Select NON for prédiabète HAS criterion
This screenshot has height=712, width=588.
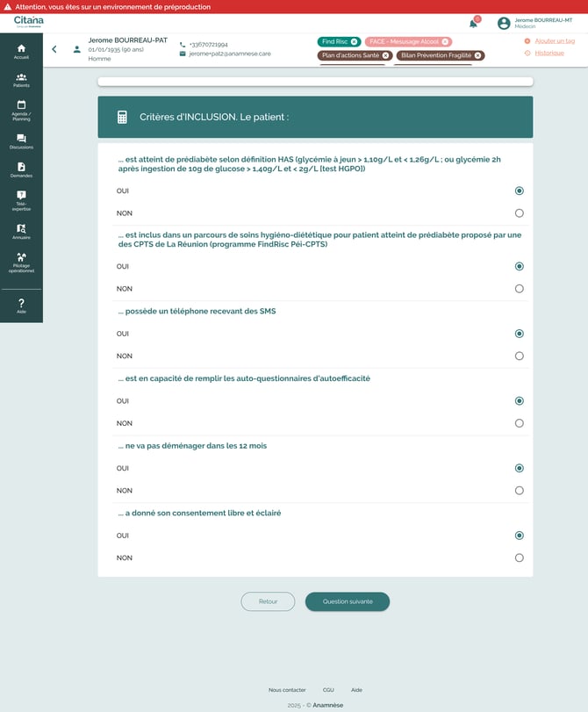click(x=520, y=213)
